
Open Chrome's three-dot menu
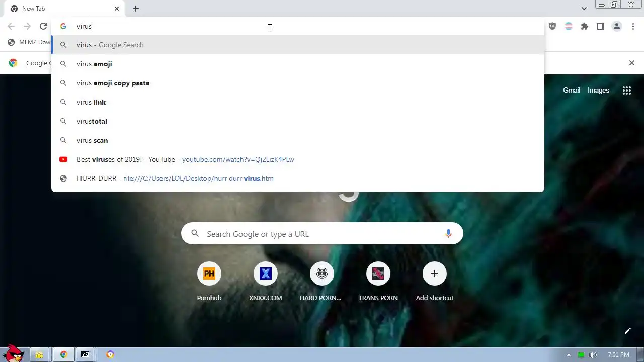tap(633, 26)
